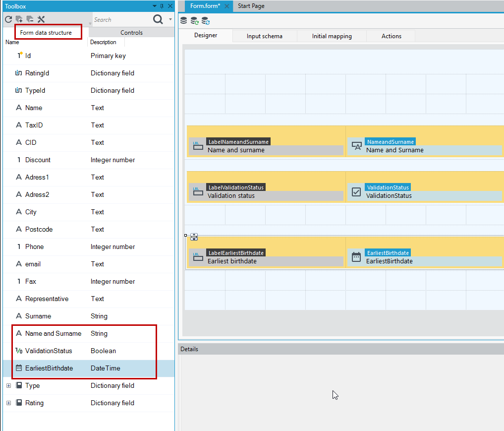Select the Discount integer field row
Screen dimensions: 504x431
click(89, 160)
